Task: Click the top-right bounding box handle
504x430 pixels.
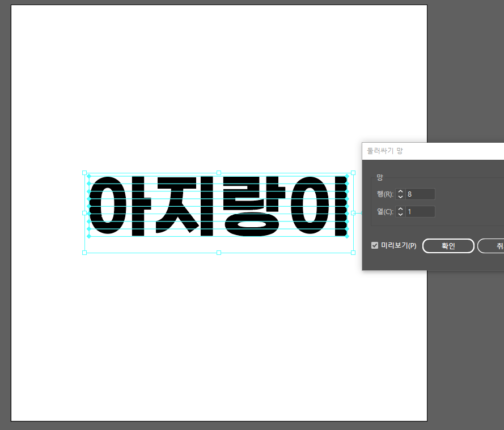Action: [353, 173]
